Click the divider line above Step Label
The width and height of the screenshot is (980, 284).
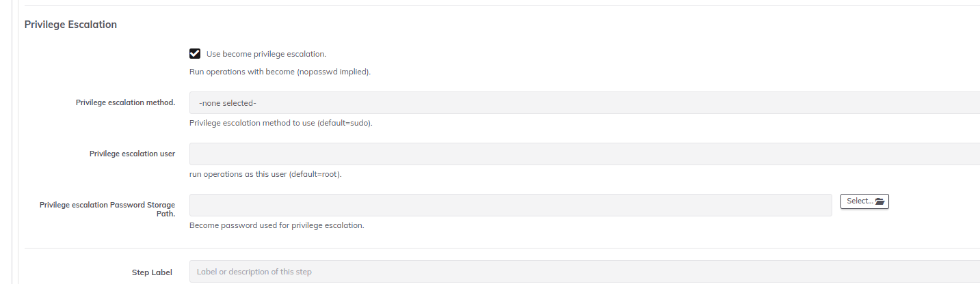click(502, 248)
